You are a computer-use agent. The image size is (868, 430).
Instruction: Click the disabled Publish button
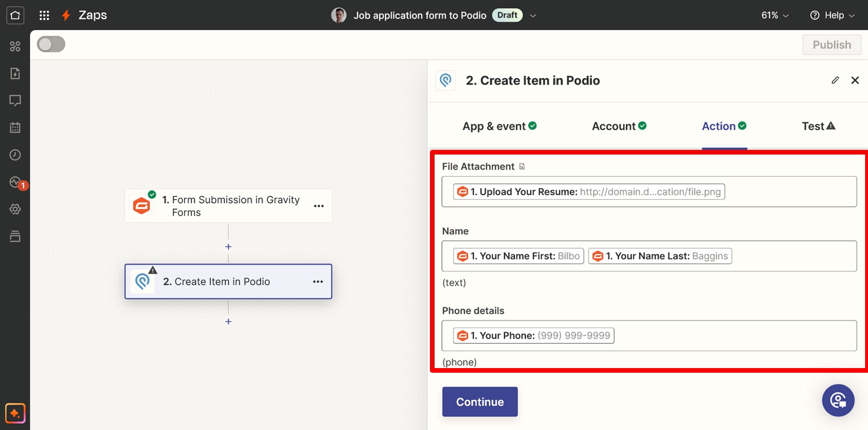[832, 45]
